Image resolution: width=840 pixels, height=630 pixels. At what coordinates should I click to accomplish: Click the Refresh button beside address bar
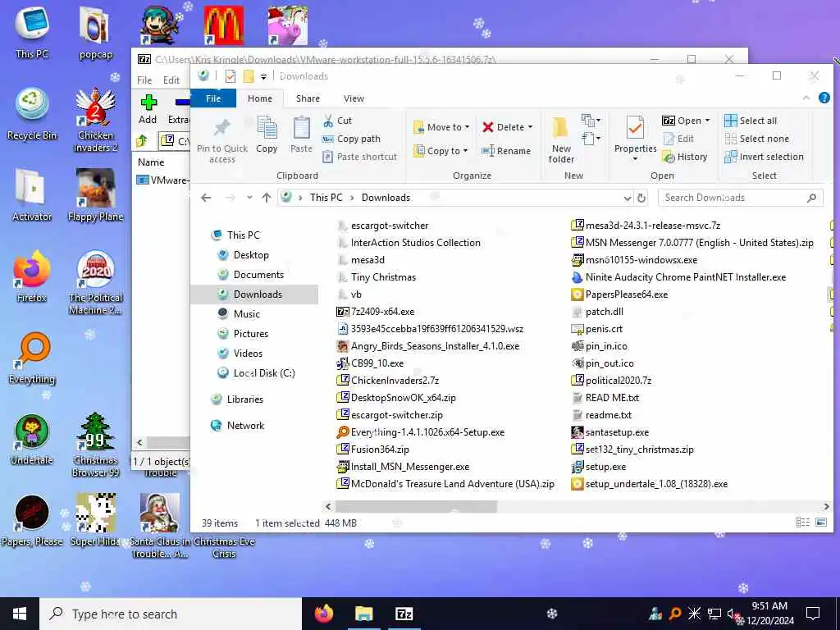641,198
